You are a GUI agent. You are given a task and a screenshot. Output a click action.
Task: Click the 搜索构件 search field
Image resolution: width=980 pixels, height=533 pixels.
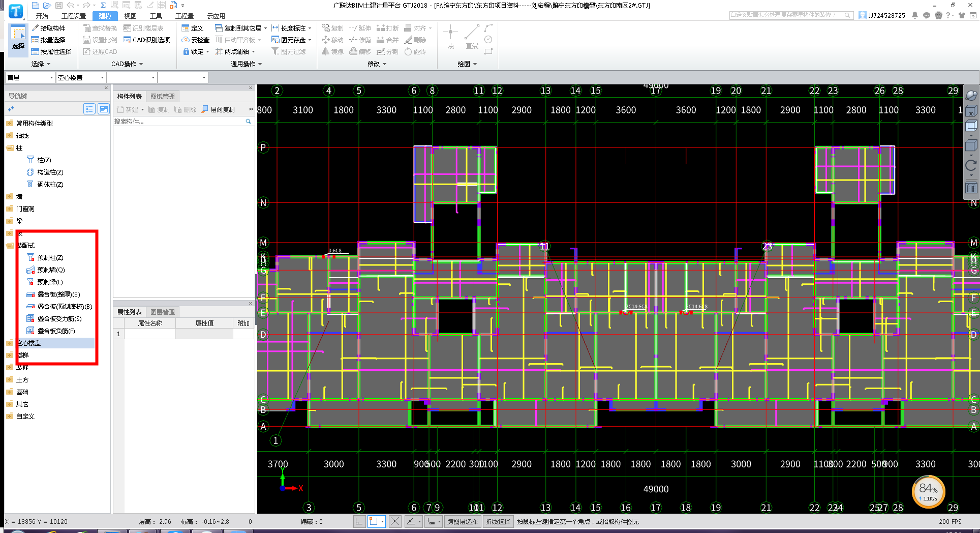click(179, 121)
